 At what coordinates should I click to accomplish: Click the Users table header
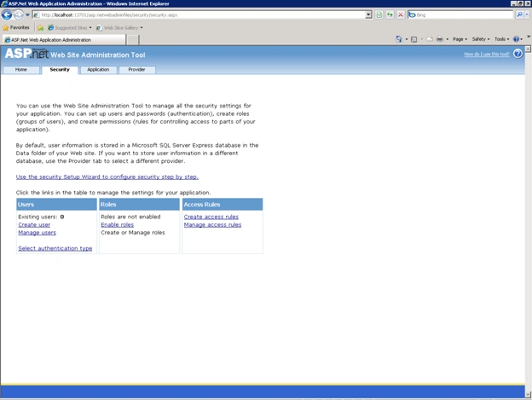(x=56, y=204)
